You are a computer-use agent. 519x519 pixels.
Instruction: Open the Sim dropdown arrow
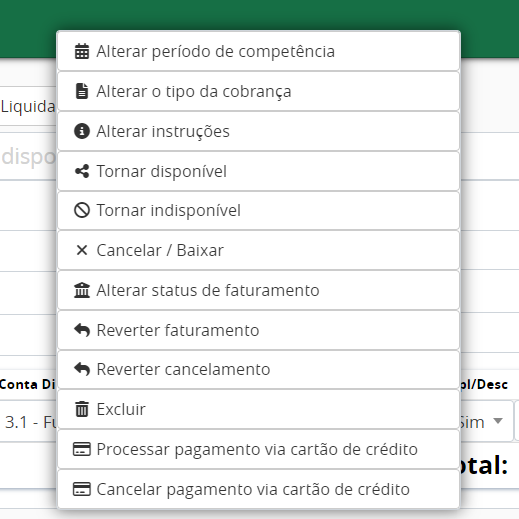pyautogui.click(x=498, y=421)
